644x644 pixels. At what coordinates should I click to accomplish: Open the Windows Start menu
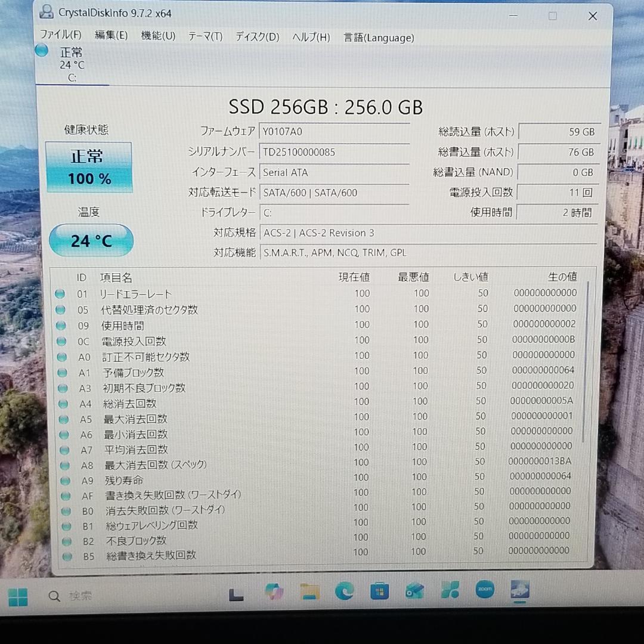pos(18,597)
